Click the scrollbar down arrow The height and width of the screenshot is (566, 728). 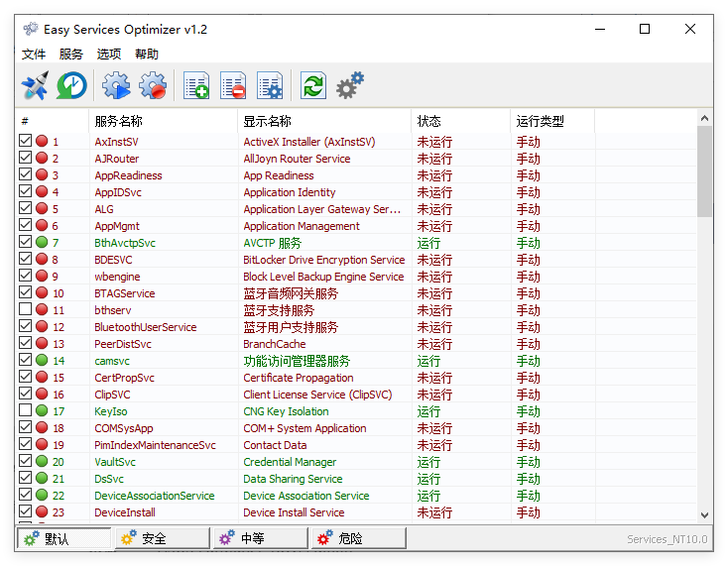pyautogui.click(x=704, y=515)
